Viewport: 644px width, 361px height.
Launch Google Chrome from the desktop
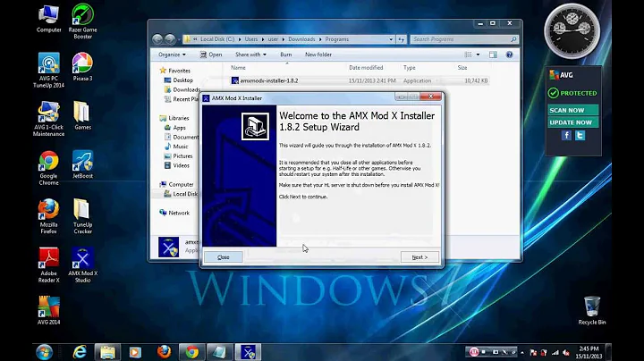tap(48, 168)
